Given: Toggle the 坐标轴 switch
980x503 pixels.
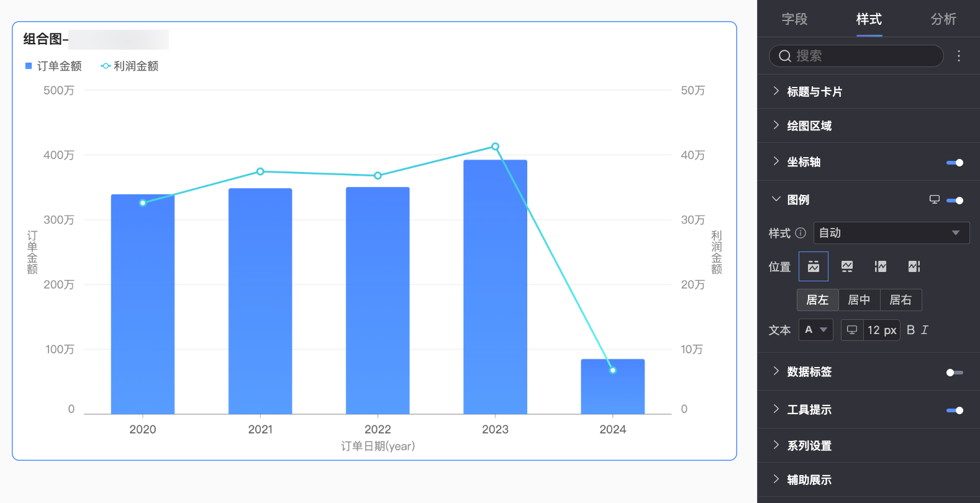Looking at the screenshot, I should click(x=955, y=163).
